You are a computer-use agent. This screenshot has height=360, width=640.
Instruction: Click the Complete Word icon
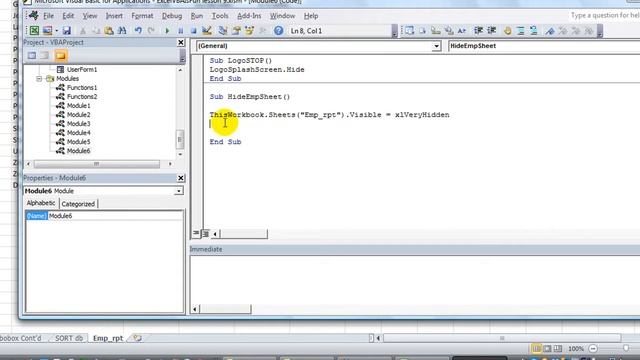tap(462, 31)
